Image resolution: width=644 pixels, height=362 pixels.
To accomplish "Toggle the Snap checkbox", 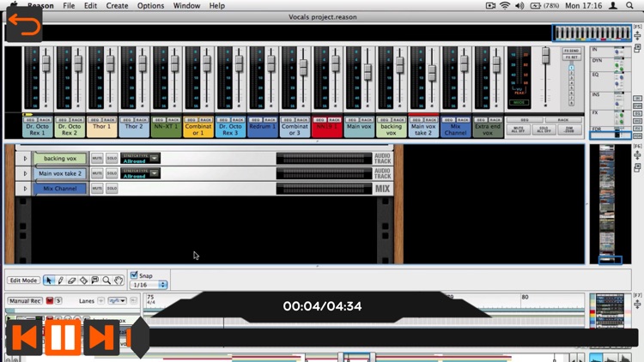I will 134,275.
